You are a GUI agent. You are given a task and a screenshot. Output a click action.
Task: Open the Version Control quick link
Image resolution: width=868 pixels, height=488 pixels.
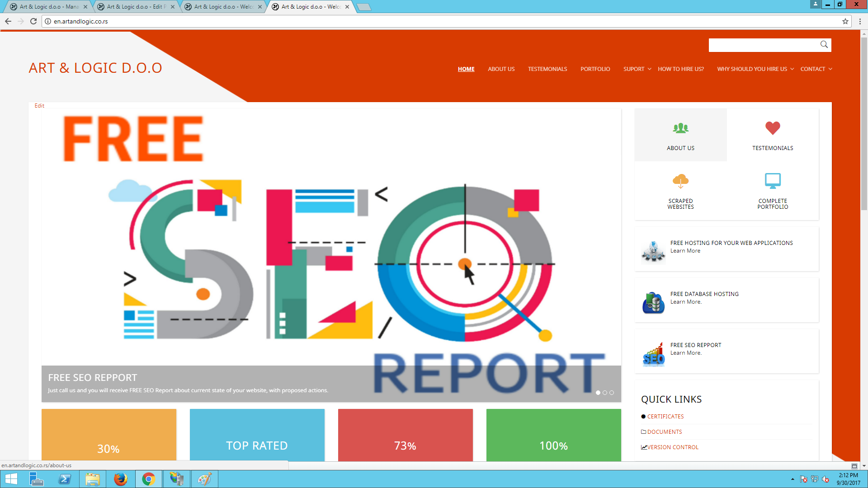coord(673,447)
